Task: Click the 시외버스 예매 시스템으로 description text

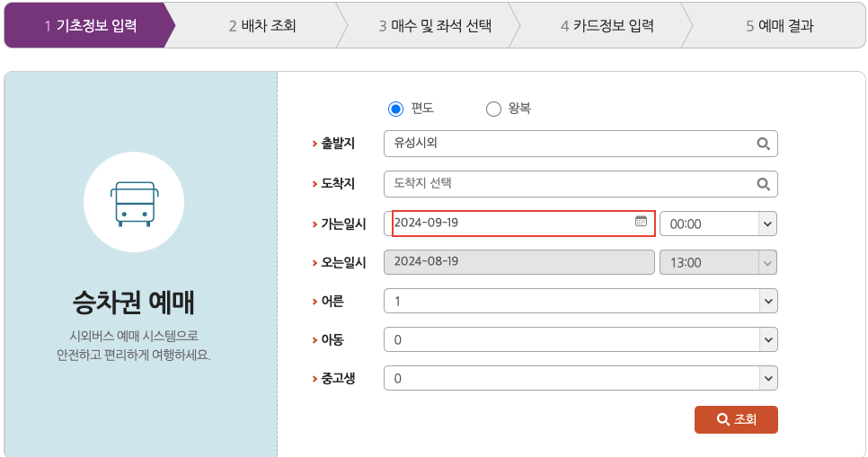Action: tap(133, 336)
